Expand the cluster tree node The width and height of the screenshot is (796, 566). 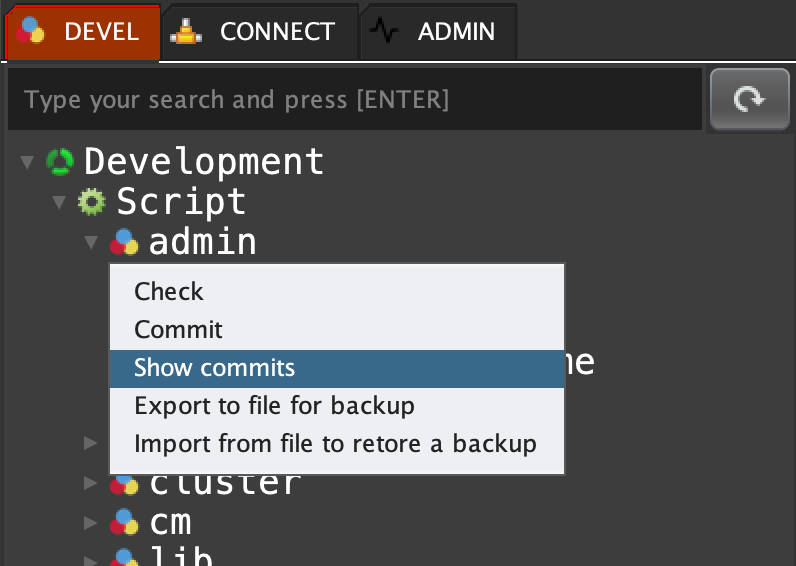click(91, 483)
